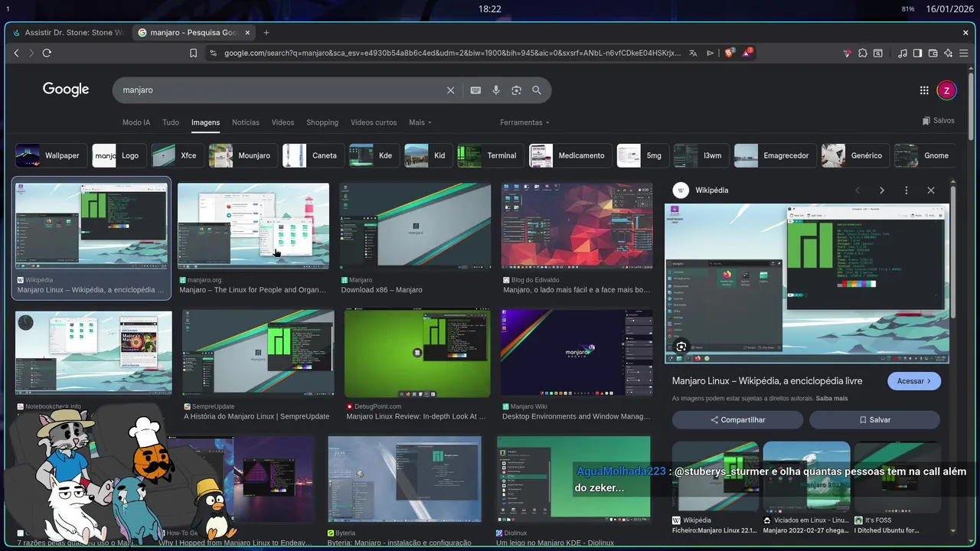Open manjaro.org image result thumbnail
Image resolution: width=980 pixels, height=551 pixels.
pos(253,226)
